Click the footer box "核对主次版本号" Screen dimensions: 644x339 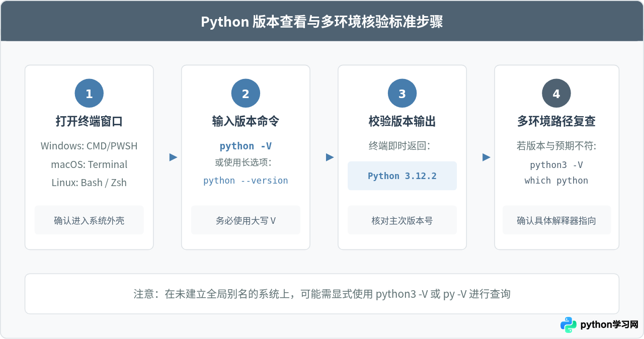click(x=402, y=220)
